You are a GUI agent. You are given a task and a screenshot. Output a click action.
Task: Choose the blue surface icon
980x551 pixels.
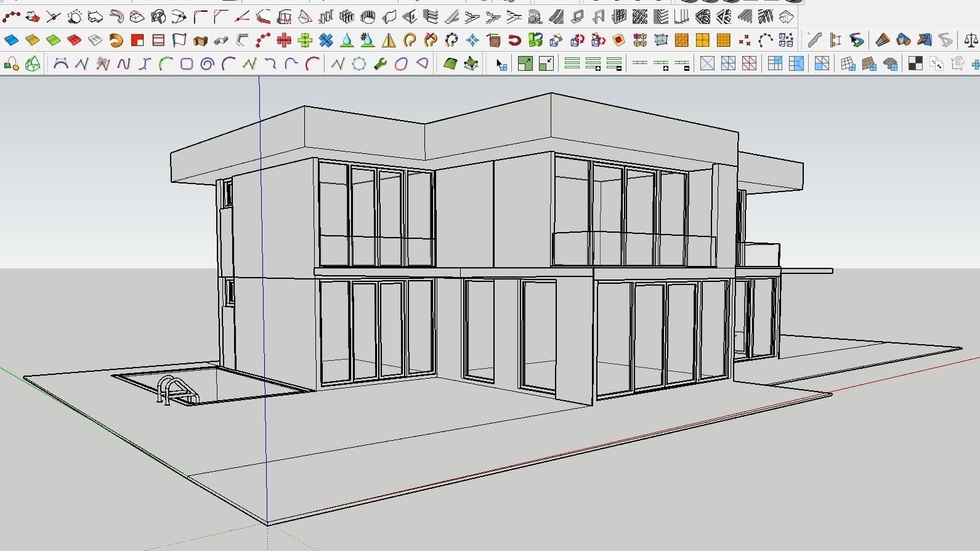(11, 41)
